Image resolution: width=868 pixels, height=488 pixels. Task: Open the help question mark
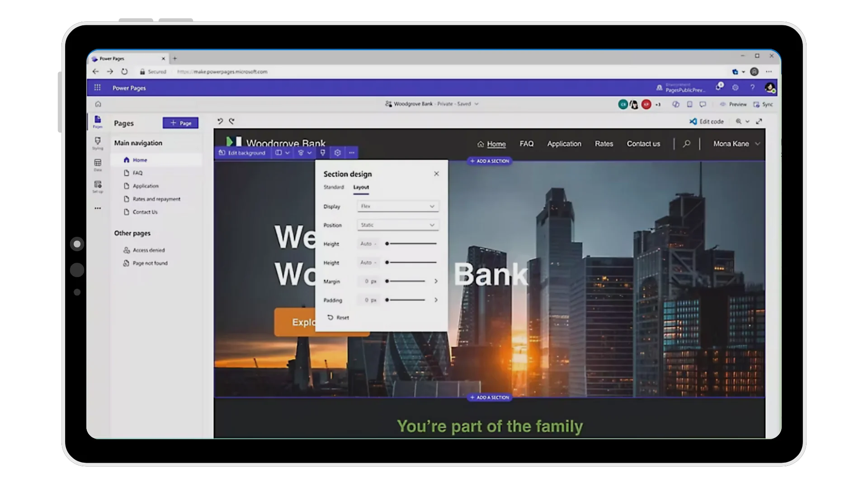point(752,87)
